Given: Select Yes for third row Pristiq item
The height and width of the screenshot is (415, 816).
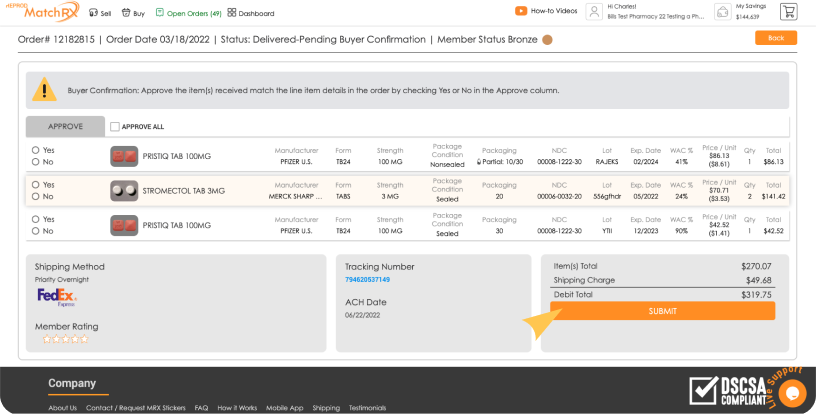Looking at the screenshot, I should pyautogui.click(x=36, y=220).
